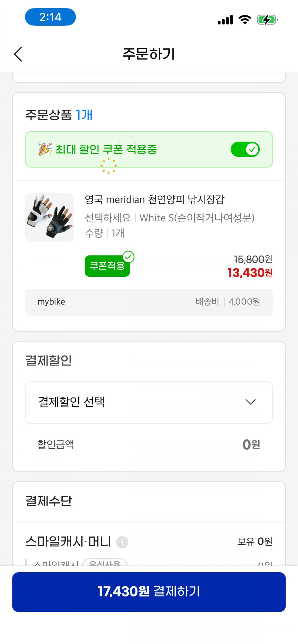This screenshot has height=644, width=298.
Task: Tap the 주문상품 1개 section header
Action: tap(59, 115)
